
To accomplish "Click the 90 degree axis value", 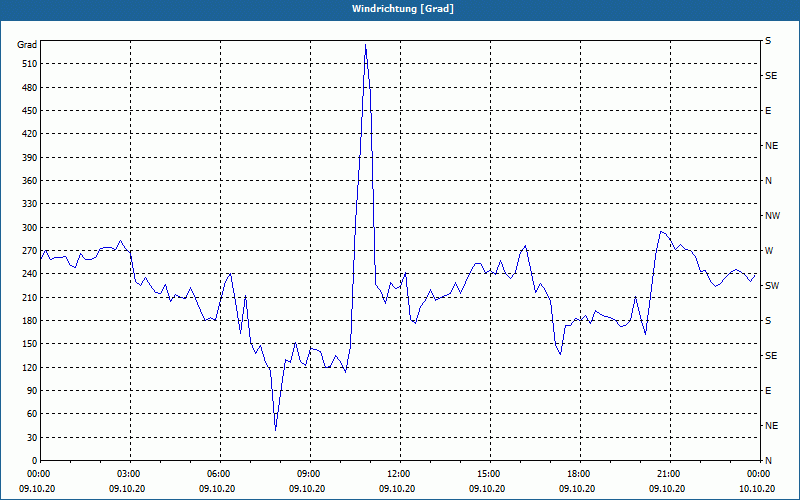I will 32,391.
